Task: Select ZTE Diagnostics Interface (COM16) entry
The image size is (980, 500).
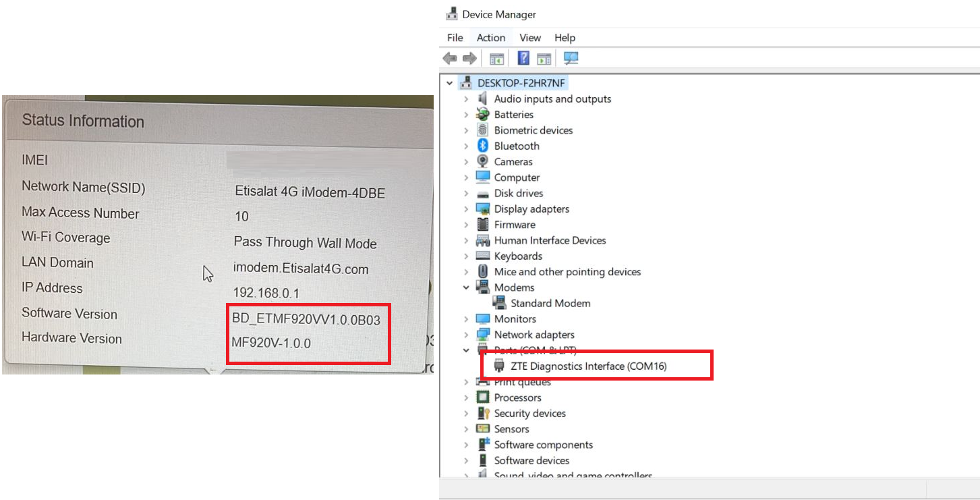Action: coord(588,366)
